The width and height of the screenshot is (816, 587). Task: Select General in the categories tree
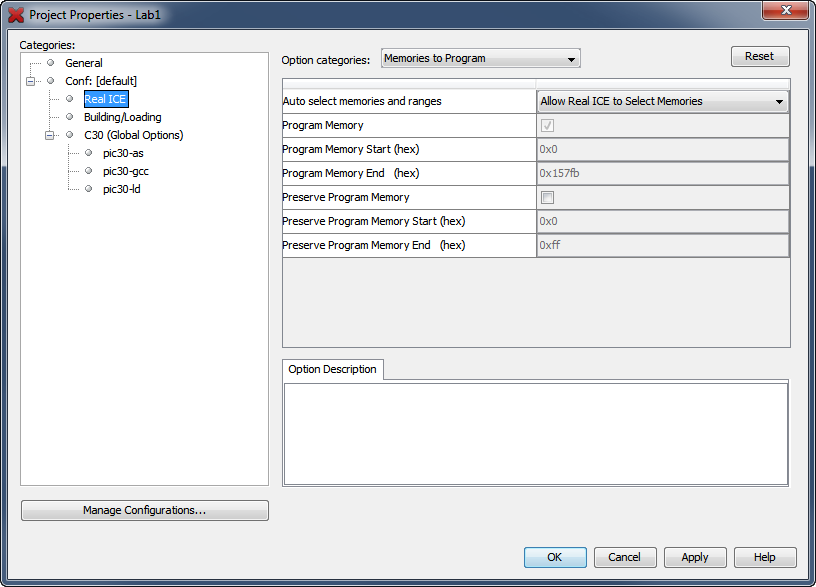(84, 63)
